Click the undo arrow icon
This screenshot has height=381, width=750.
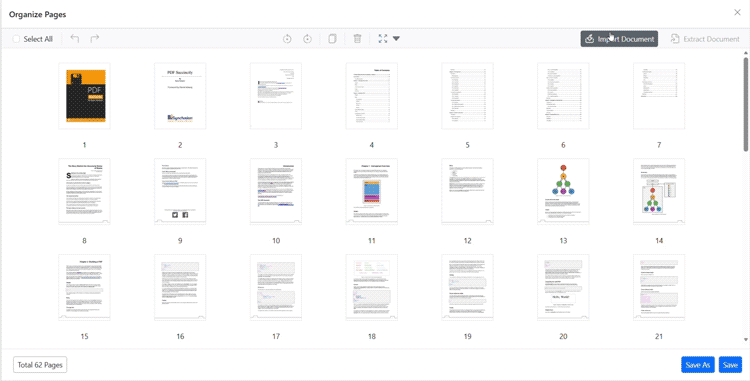(75, 39)
